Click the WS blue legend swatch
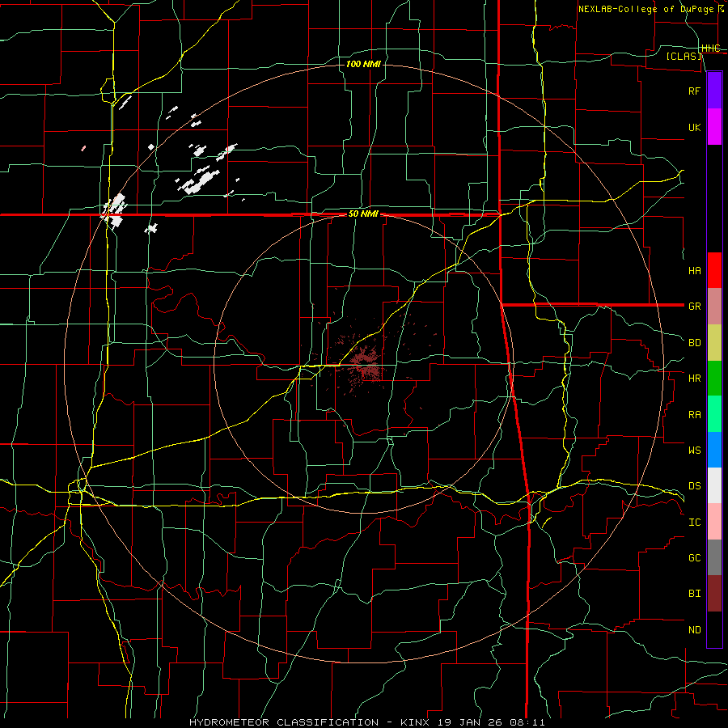Viewport: 728px width, 728px height. tap(714, 450)
